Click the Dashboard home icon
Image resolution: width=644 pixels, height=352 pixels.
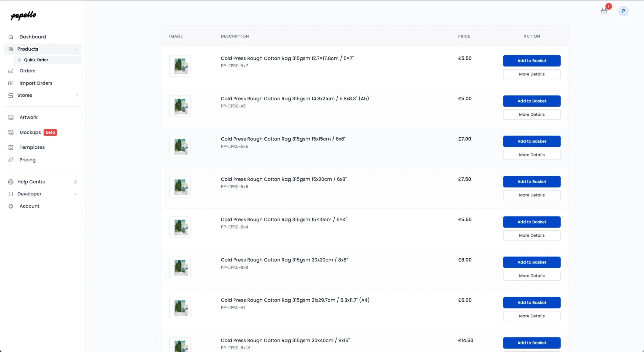[11, 37]
